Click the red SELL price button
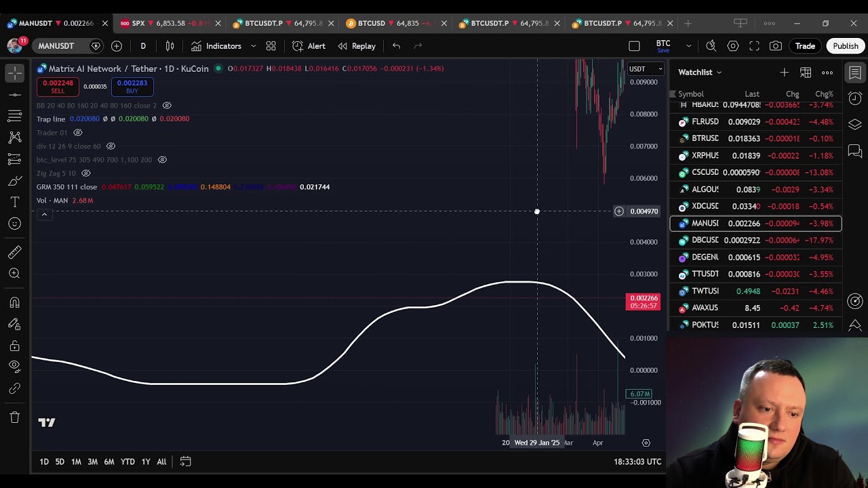The image size is (868, 488). [58, 87]
